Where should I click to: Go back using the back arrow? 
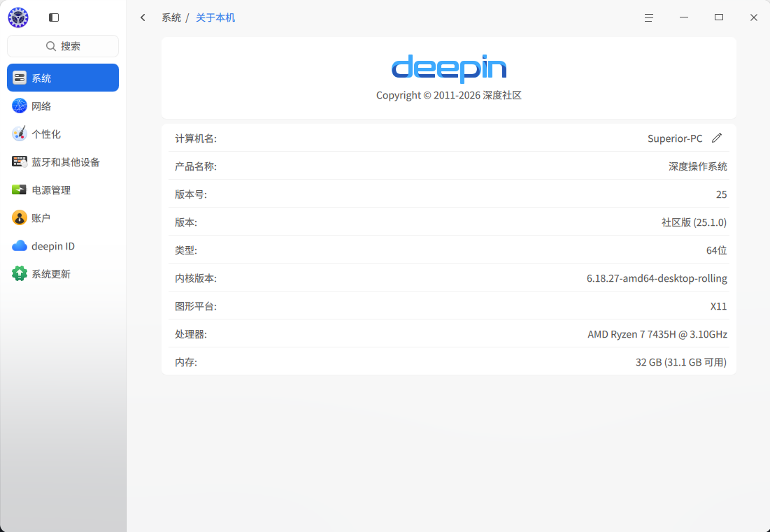tap(143, 17)
